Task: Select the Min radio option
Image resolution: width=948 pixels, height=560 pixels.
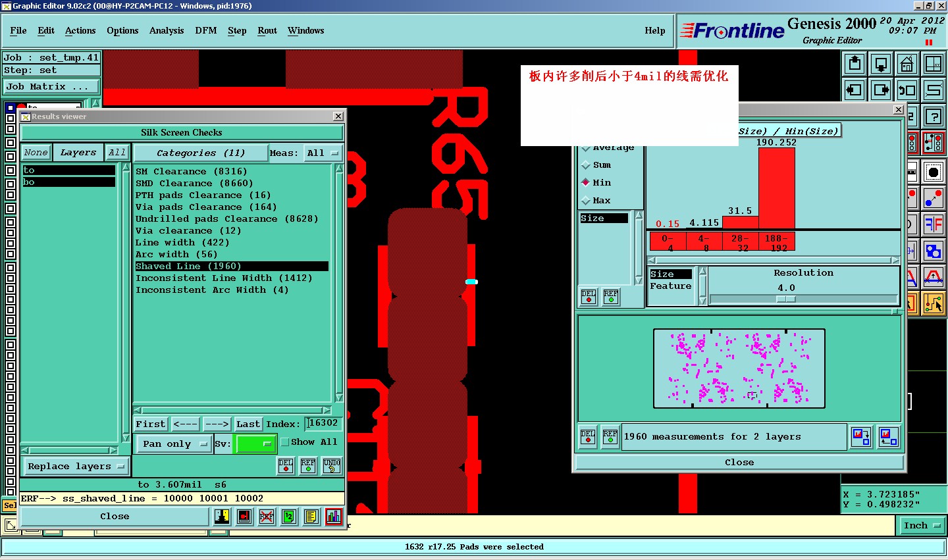Action: [x=596, y=182]
